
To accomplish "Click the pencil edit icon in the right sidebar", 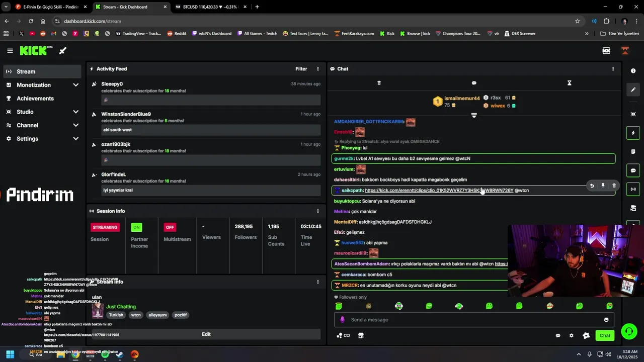I will [633, 89].
